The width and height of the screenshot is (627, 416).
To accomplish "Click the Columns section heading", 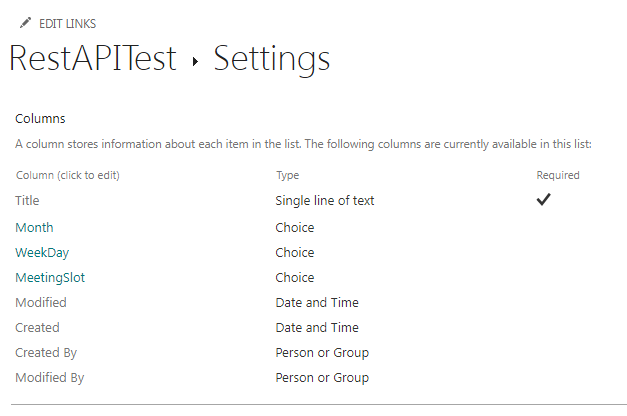I will [x=40, y=119].
